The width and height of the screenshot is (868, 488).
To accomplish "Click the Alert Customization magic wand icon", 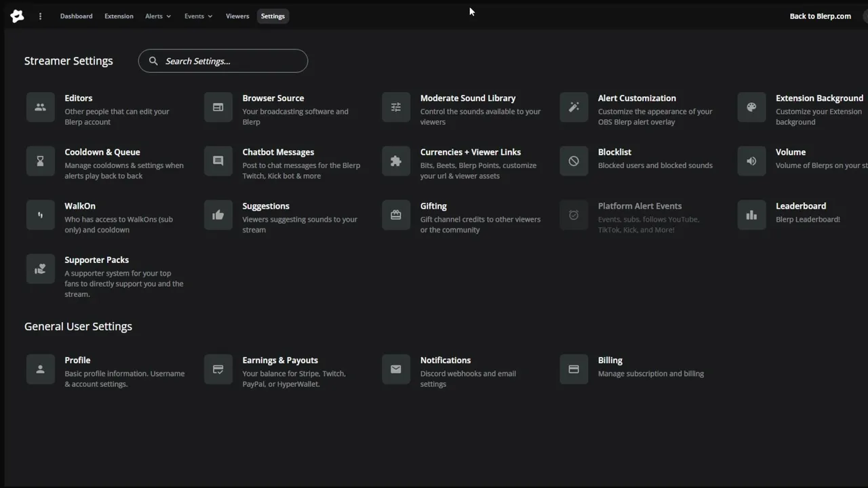I will [x=574, y=107].
